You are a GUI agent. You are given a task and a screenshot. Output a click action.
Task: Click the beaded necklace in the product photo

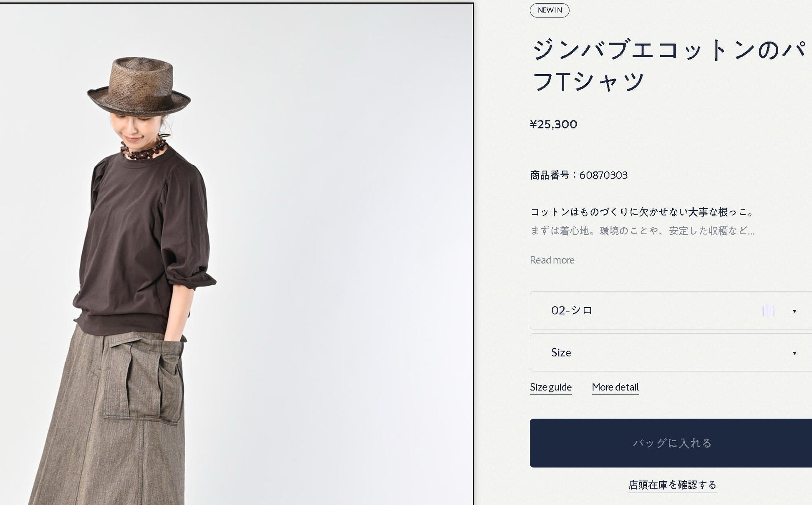click(143, 150)
